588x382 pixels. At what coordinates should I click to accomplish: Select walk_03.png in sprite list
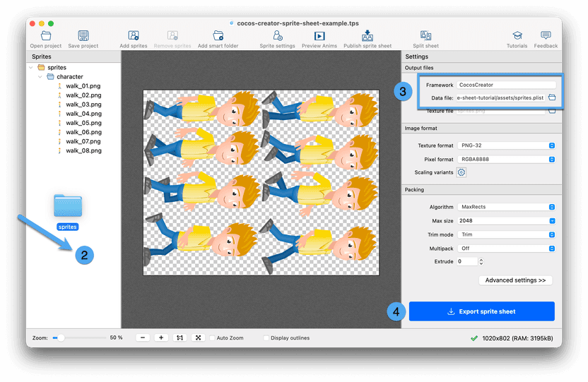tap(83, 105)
